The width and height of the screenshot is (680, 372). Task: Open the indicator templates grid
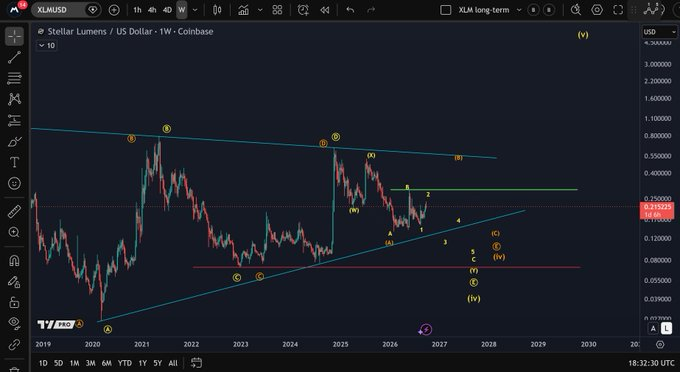277,10
